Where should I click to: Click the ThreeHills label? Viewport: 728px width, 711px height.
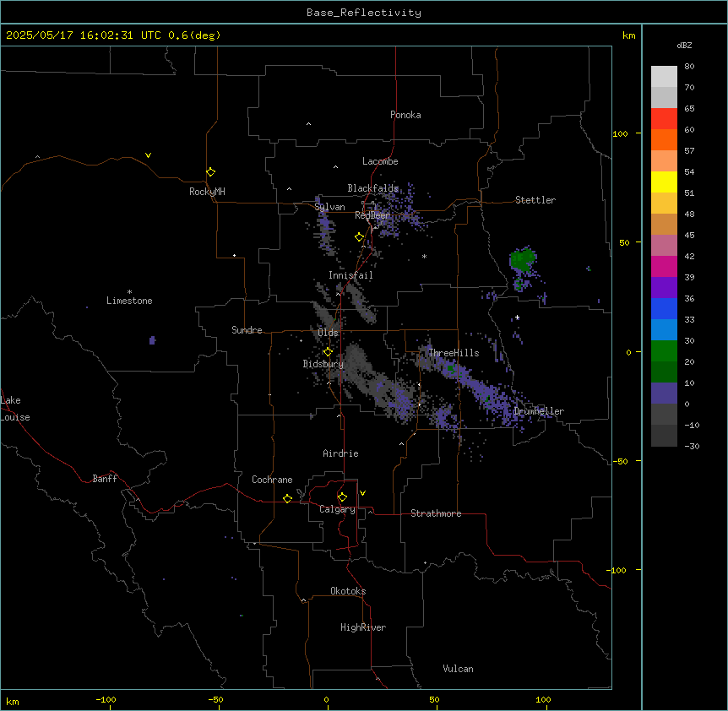454,353
